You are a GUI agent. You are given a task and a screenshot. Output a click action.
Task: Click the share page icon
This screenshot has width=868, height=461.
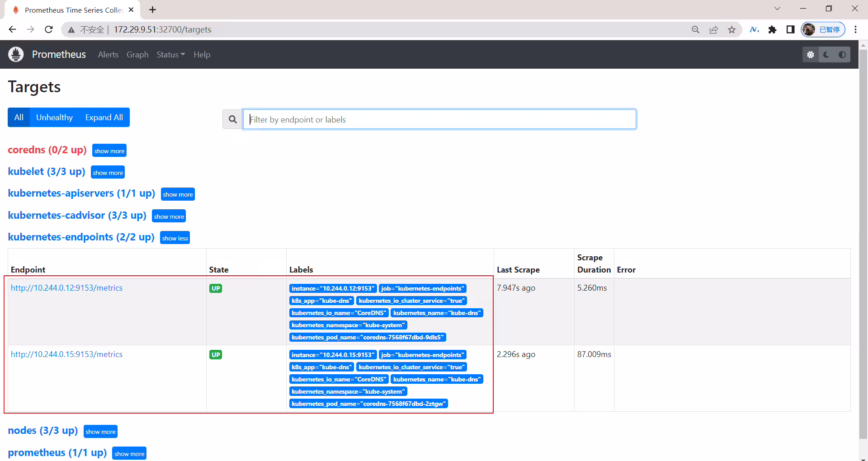coord(713,29)
